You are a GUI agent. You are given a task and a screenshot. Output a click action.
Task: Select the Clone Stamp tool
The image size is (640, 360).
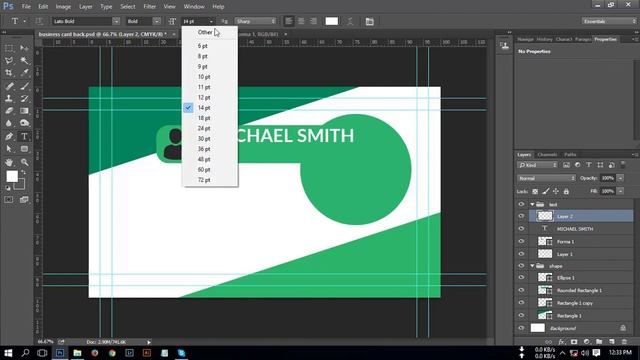[9, 98]
